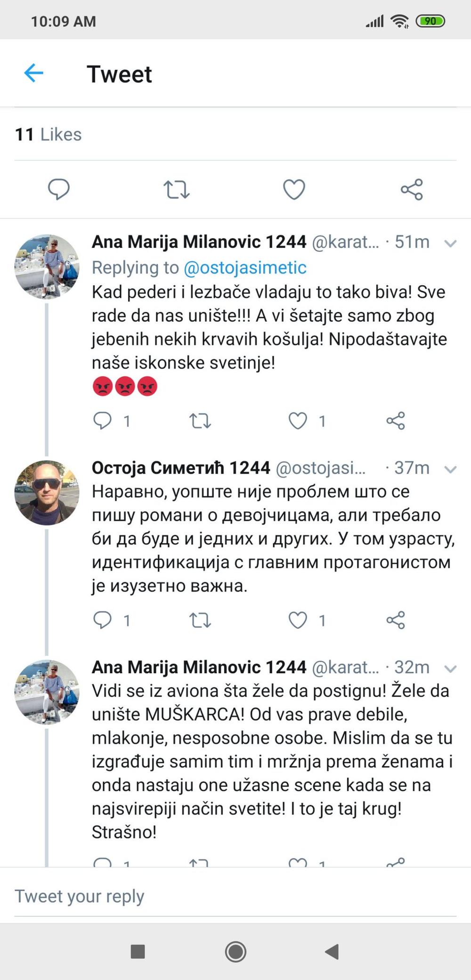Like the main tweet with heart icon

point(294,189)
